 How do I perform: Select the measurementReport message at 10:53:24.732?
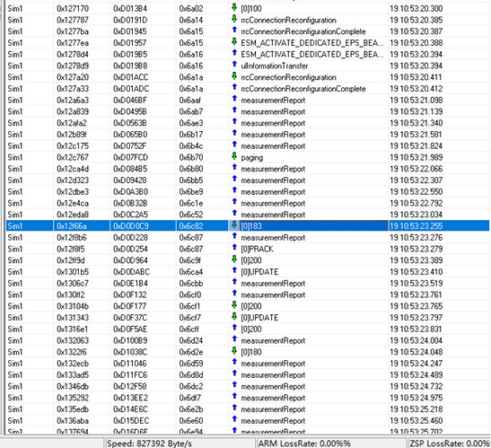[273, 387]
